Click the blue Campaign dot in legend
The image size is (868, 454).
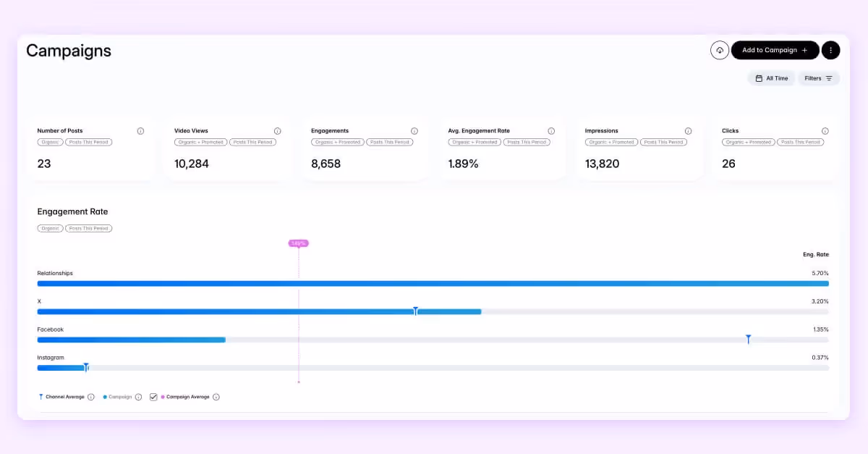[x=105, y=397]
